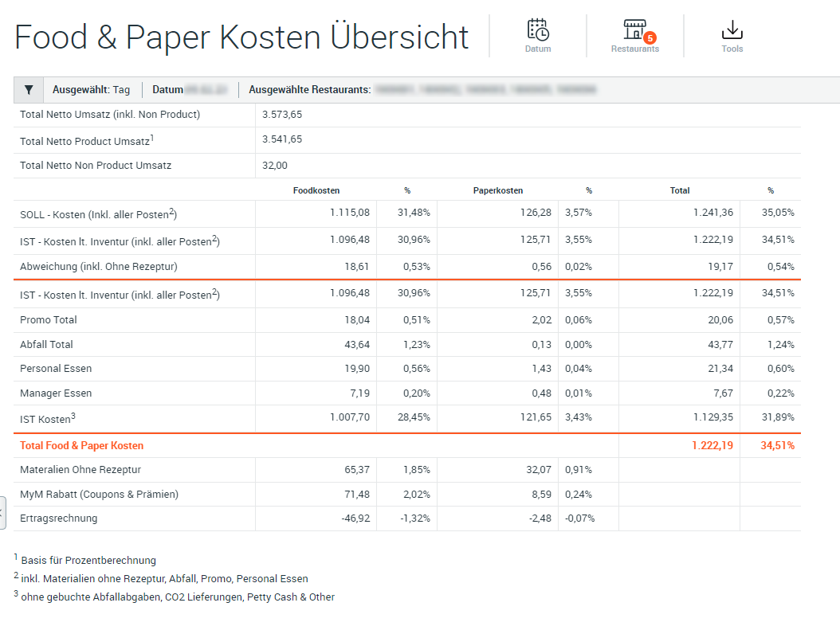
Task: Click the 'Total' column header
Action: point(679,190)
